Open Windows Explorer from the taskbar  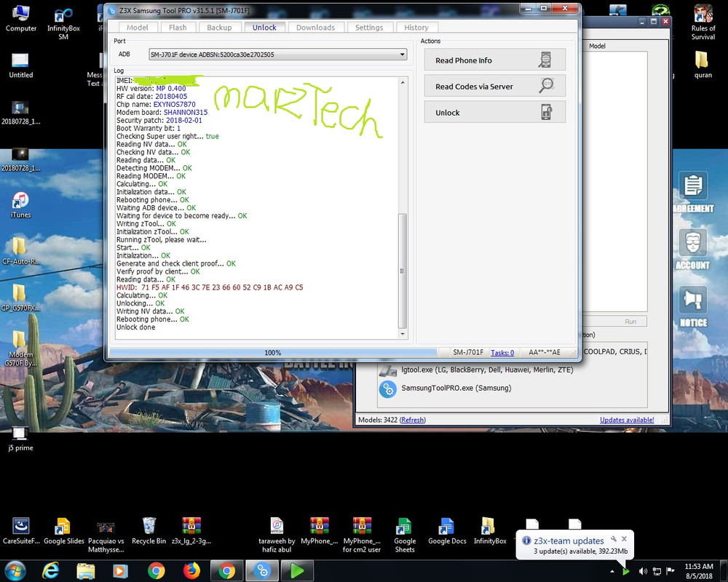point(85,570)
